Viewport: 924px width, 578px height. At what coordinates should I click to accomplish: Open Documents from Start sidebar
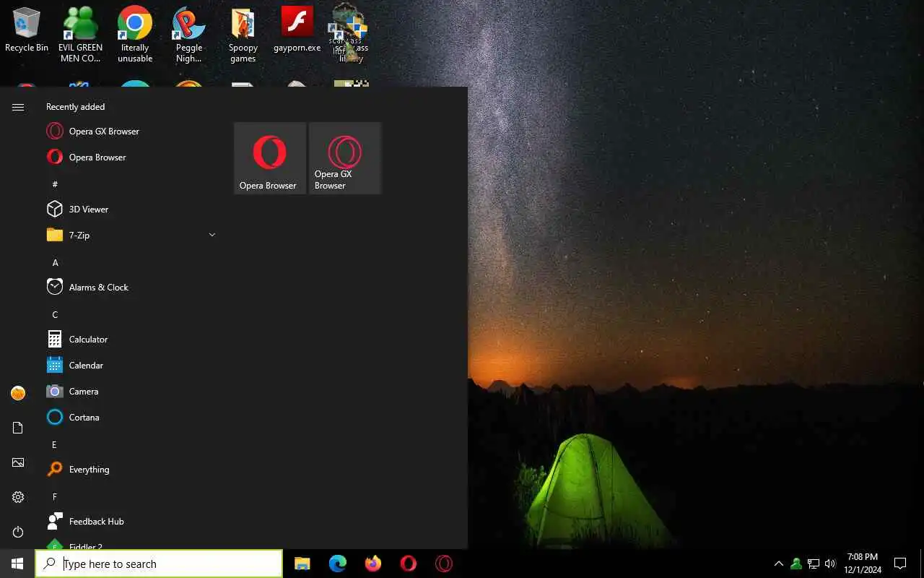(18, 428)
